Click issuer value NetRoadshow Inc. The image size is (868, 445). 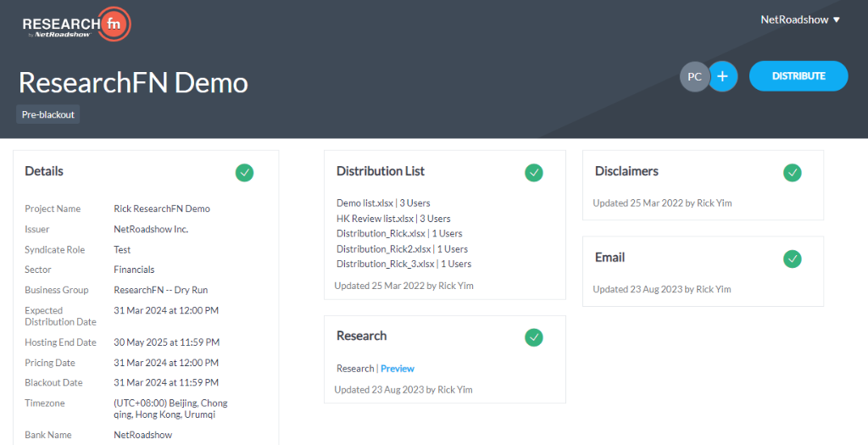(x=151, y=229)
